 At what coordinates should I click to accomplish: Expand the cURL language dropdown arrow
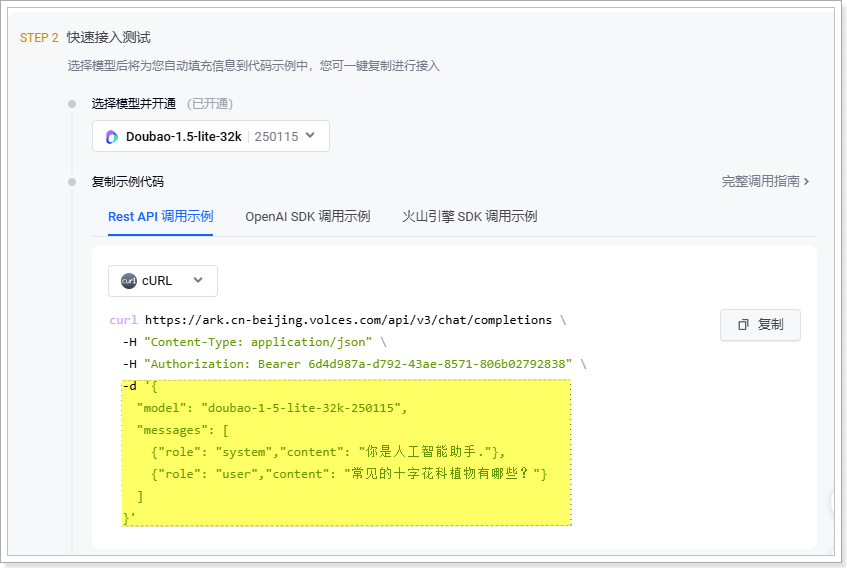tap(198, 280)
